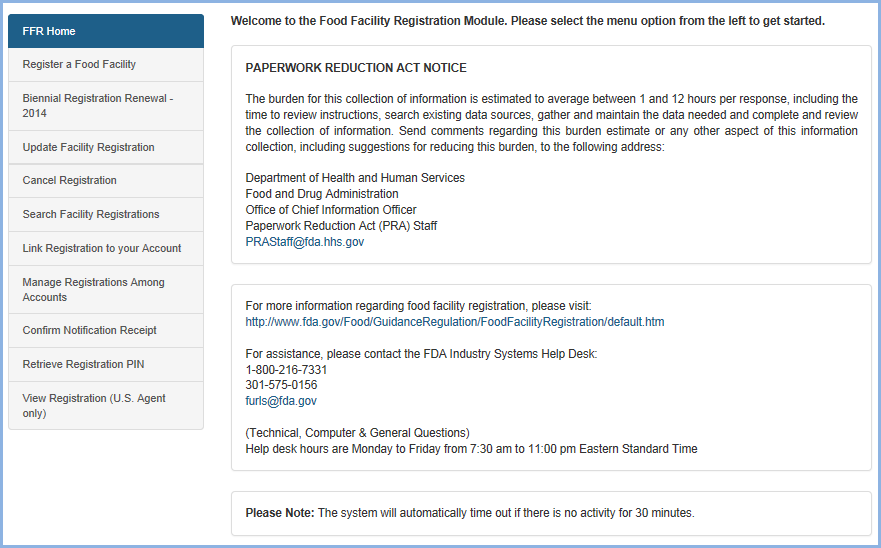The width and height of the screenshot is (881, 548).
Task: Choose Retrieve Registration PIN
Action: click(x=83, y=364)
